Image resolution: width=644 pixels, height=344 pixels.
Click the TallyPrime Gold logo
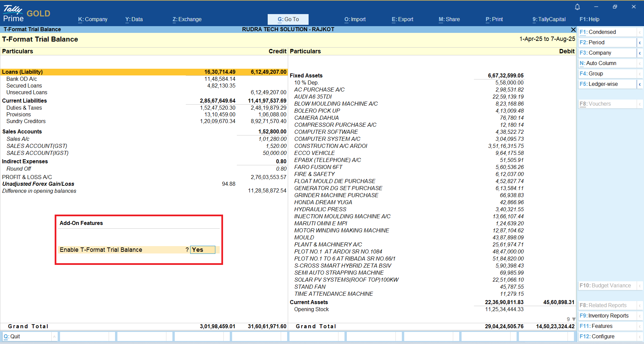[x=26, y=14]
